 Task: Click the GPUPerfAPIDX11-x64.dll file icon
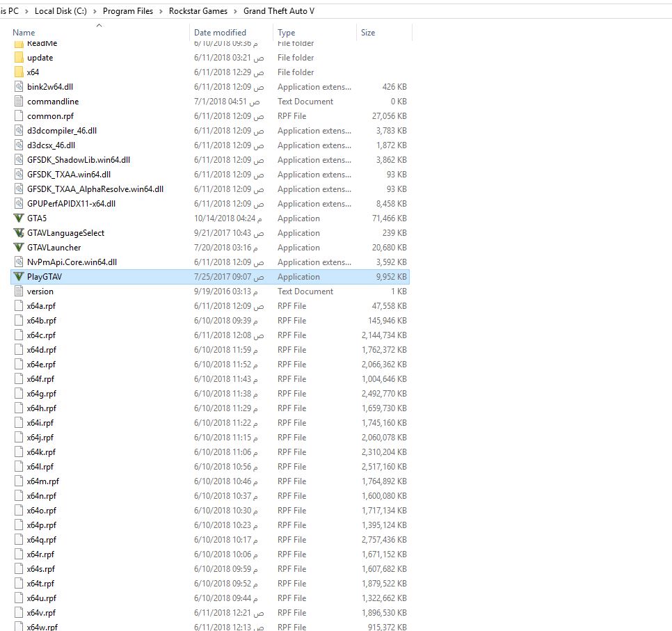18,203
